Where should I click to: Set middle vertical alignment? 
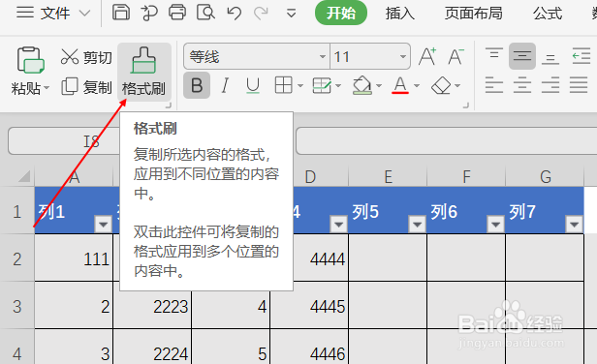[522, 56]
